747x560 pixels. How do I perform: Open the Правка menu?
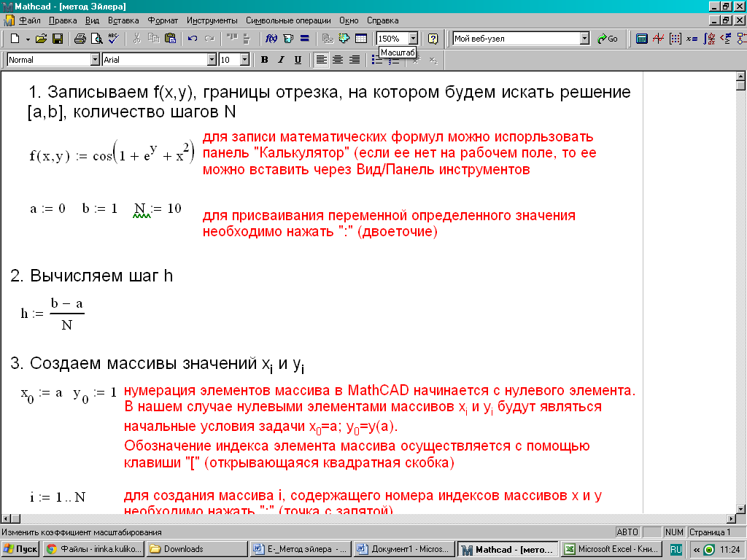[x=63, y=20]
